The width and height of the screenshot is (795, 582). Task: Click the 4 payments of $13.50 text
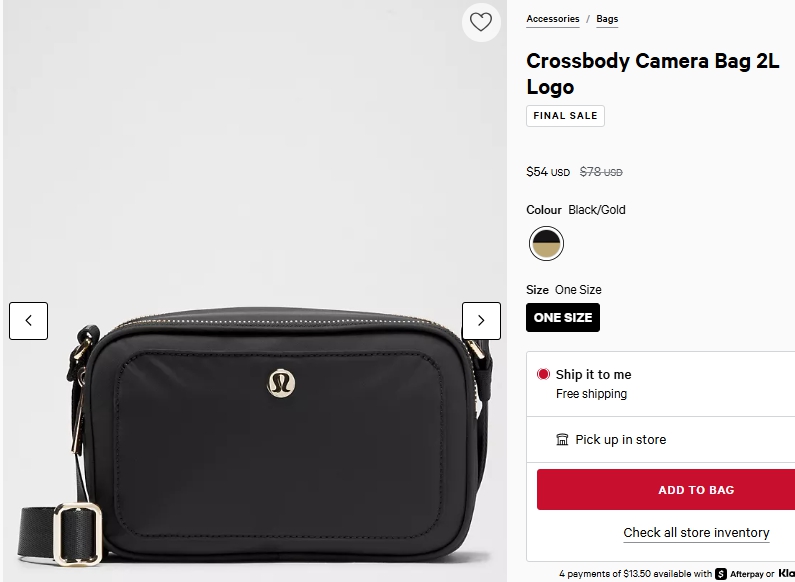tap(635, 574)
